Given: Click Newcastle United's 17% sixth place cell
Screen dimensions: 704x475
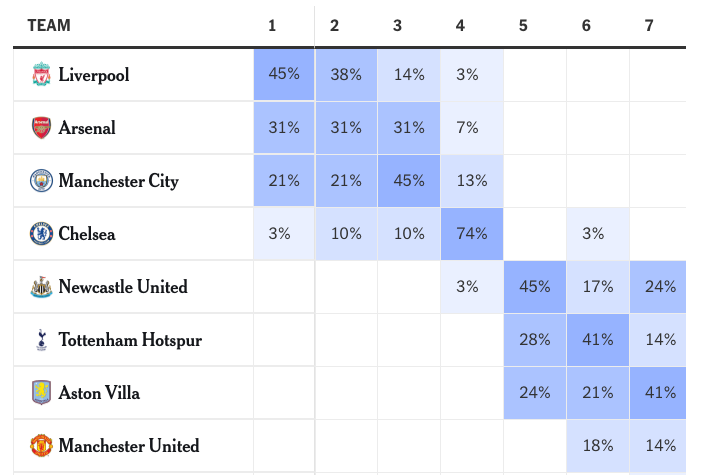Looking at the screenshot, I should click(x=598, y=287).
